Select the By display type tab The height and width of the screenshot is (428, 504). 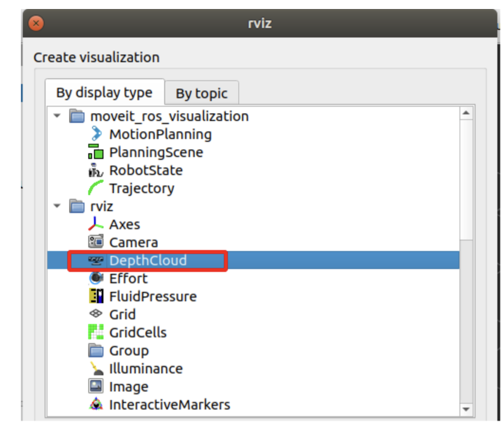[104, 92]
